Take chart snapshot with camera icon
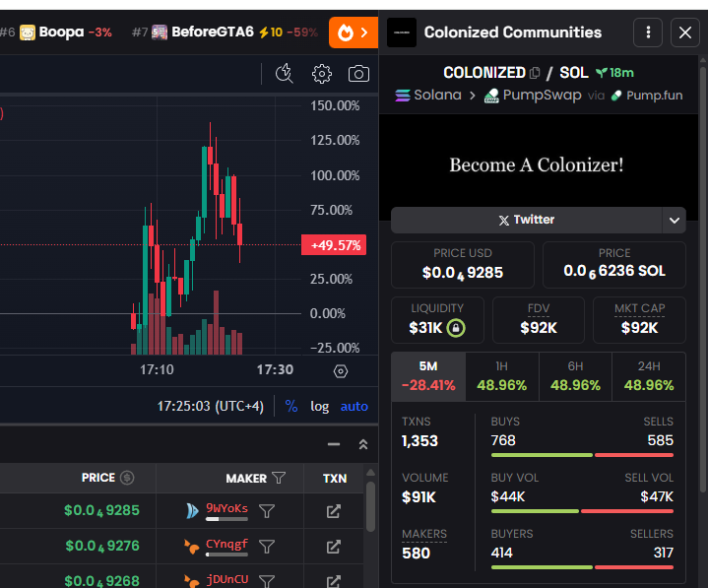Image resolution: width=708 pixels, height=588 pixels. click(x=358, y=74)
